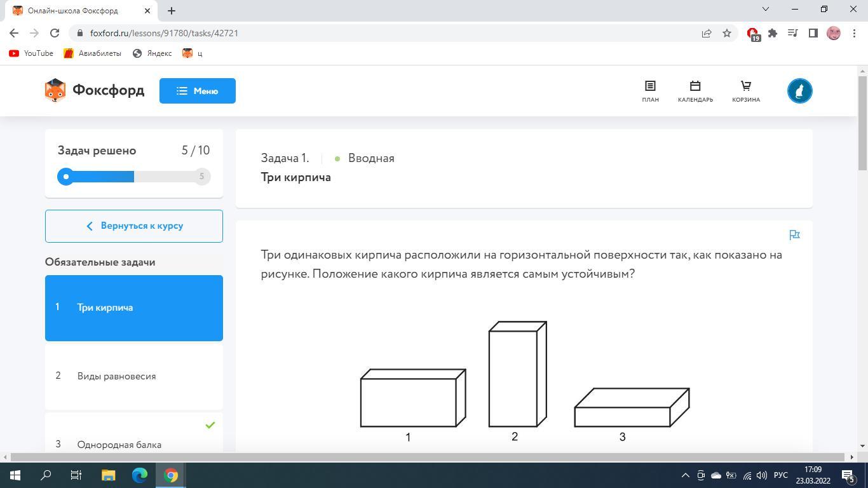Open the Календарь icon
This screenshot has height=488, width=868.
click(695, 91)
